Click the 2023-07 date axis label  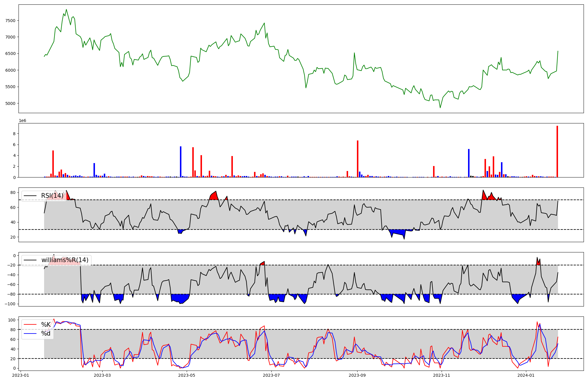click(271, 375)
